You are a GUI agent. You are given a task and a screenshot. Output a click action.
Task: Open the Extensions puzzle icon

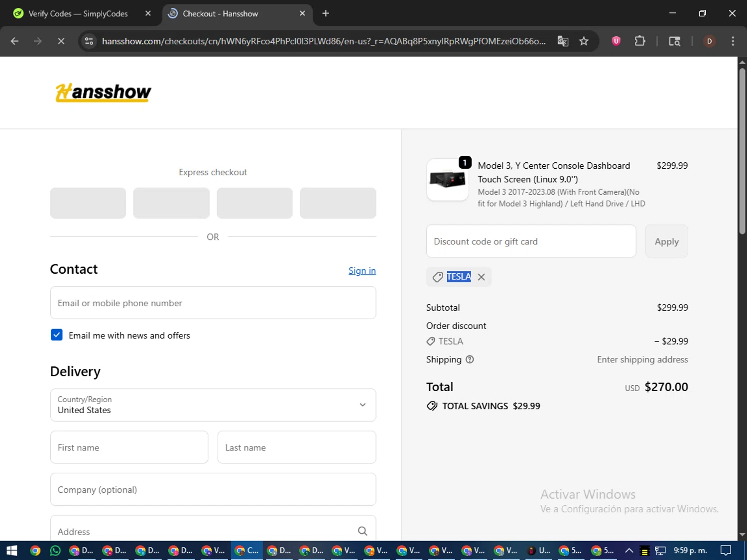tap(640, 41)
